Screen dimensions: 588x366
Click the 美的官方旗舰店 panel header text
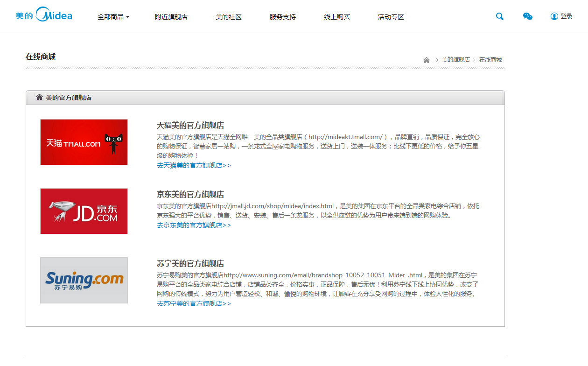point(69,98)
